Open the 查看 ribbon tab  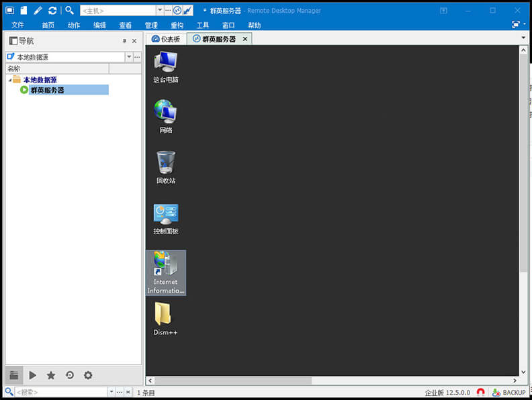[125, 25]
